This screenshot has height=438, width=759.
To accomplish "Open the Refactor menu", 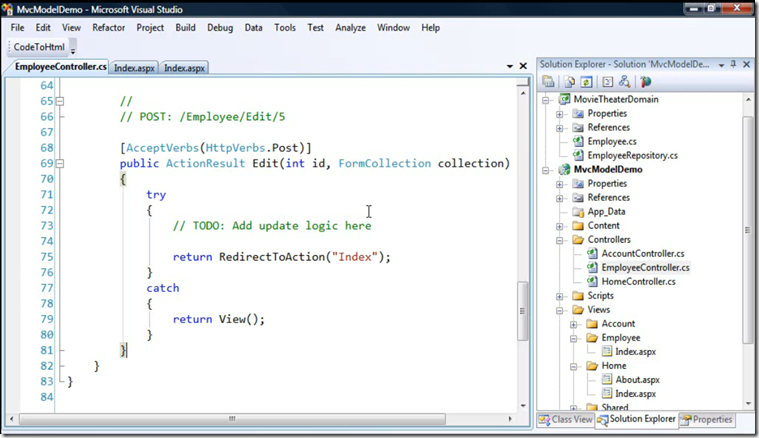I will click(x=108, y=28).
